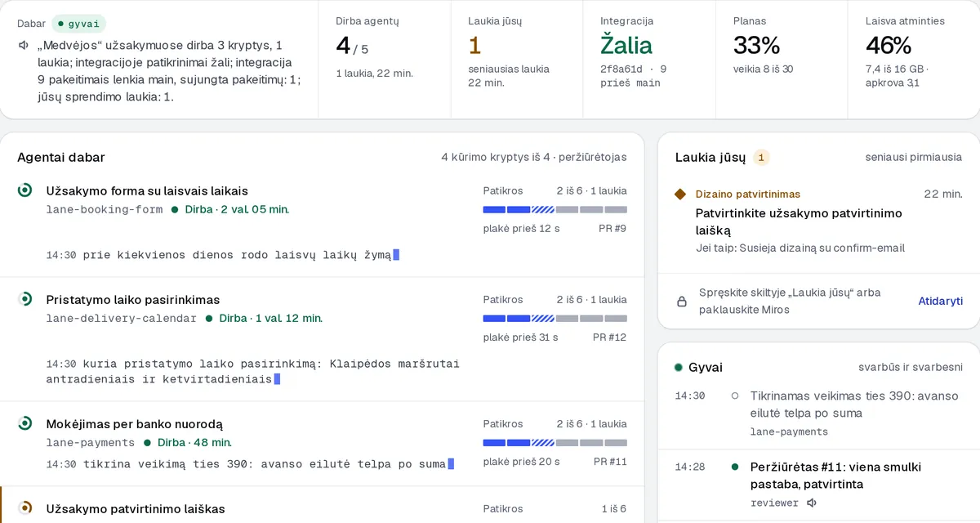Screen dimensions: 980x523
Task: Click the checks progress bar for lane-delivery-calendar
Action: point(555,318)
